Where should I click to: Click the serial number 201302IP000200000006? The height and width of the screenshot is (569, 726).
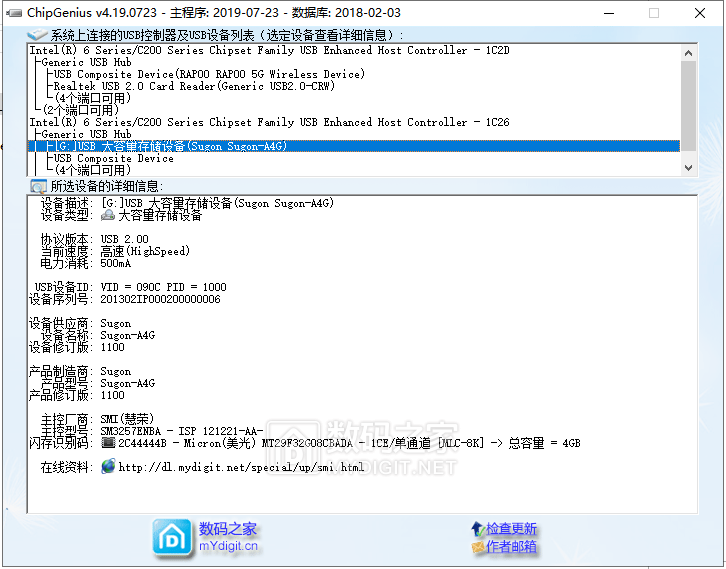click(160, 299)
